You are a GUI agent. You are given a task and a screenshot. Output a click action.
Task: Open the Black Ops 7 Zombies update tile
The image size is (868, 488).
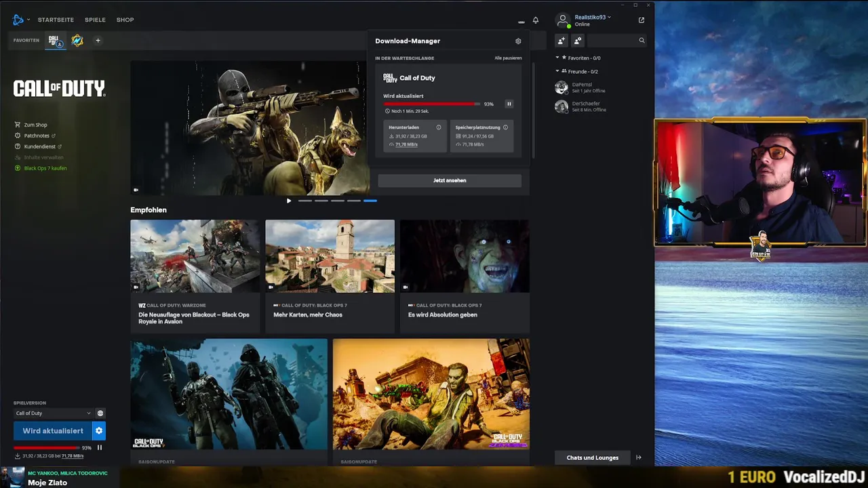tap(431, 394)
